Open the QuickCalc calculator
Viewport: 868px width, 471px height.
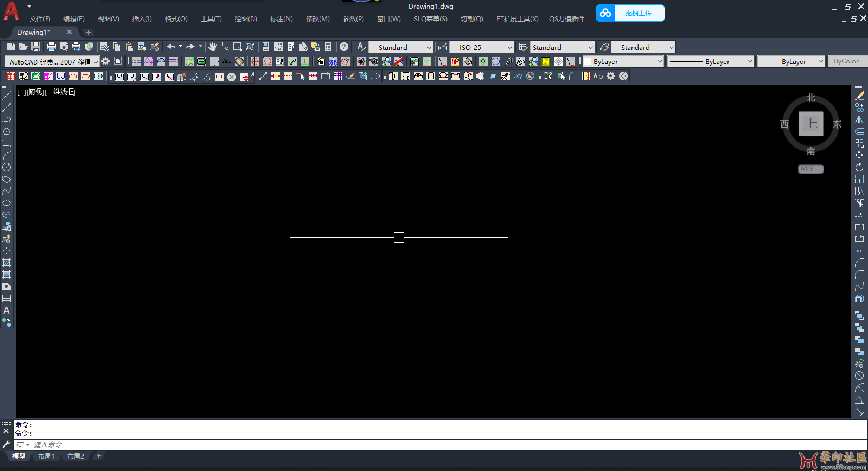[x=328, y=47]
